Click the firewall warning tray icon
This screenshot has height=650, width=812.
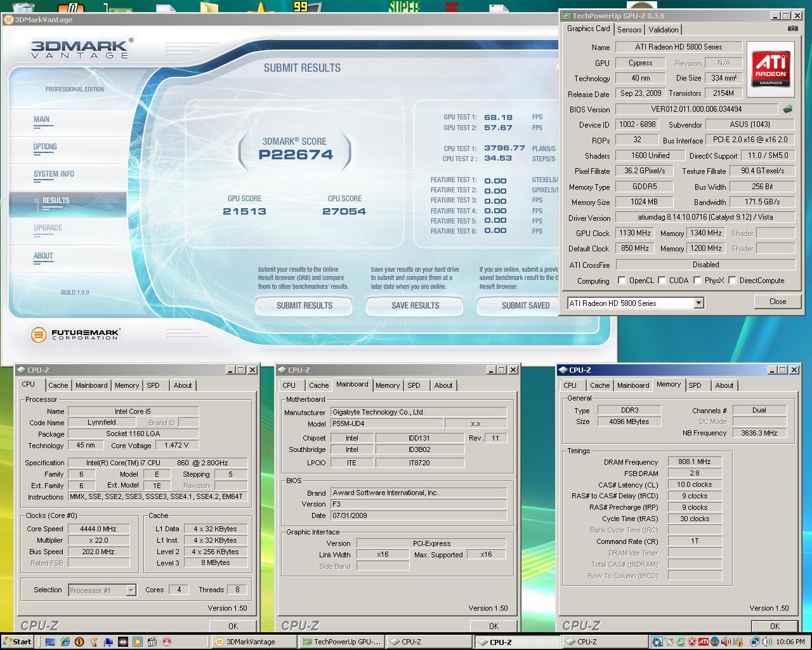[738, 642]
